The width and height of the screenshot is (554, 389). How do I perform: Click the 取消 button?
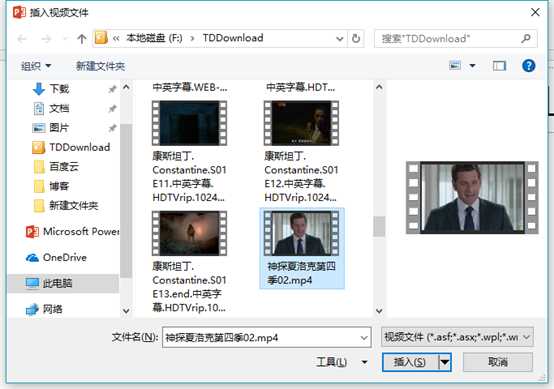click(498, 362)
